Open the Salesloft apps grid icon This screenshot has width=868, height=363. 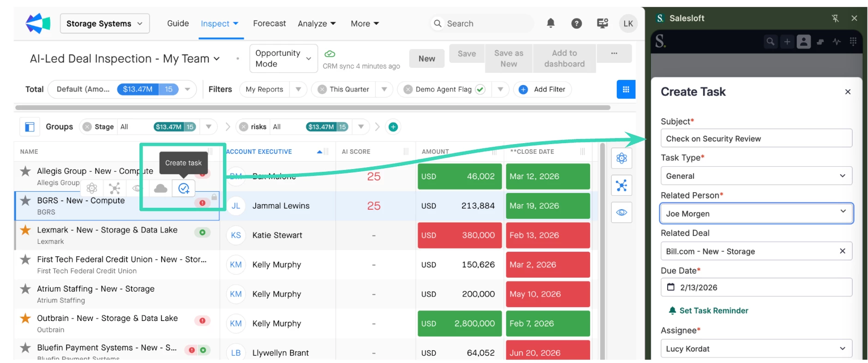point(853,42)
